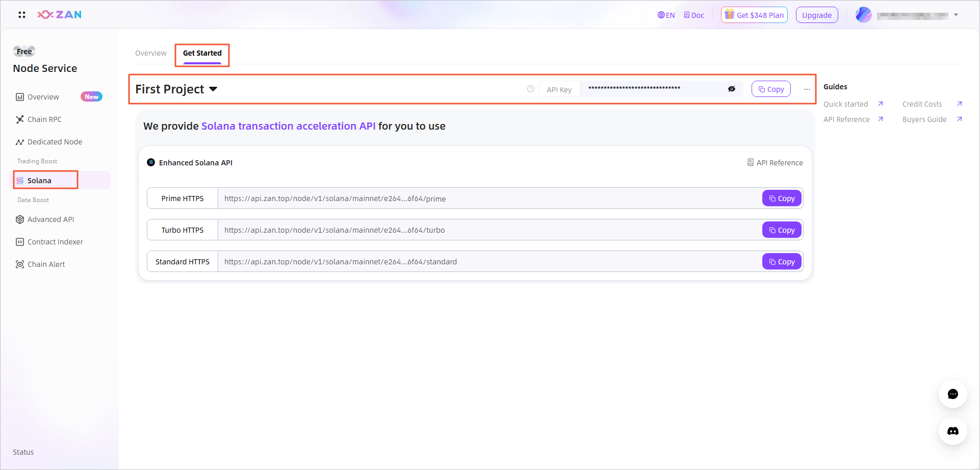Click the Turbo HTTPS URL text

(334, 230)
